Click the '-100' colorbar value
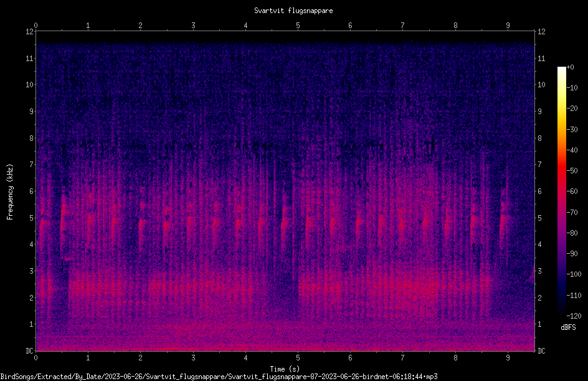 pos(574,274)
